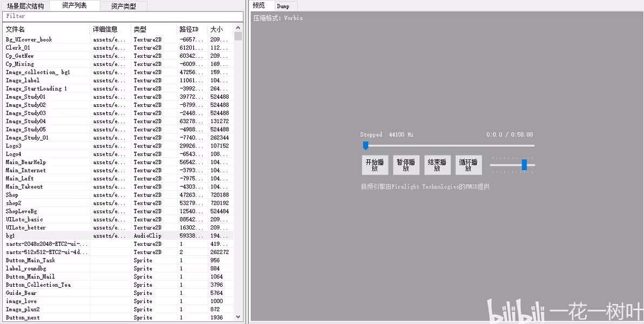The width and height of the screenshot is (644, 324).
Task: Click the audio progress slider thumb
Action: point(366,145)
